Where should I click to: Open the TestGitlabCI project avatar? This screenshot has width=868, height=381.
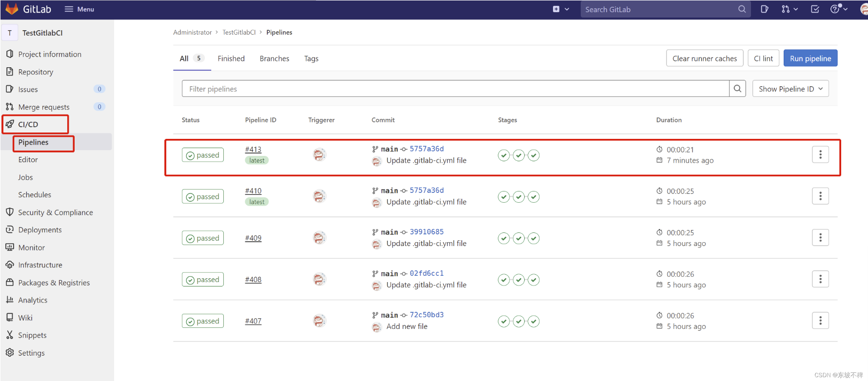(x=10, y=33)
